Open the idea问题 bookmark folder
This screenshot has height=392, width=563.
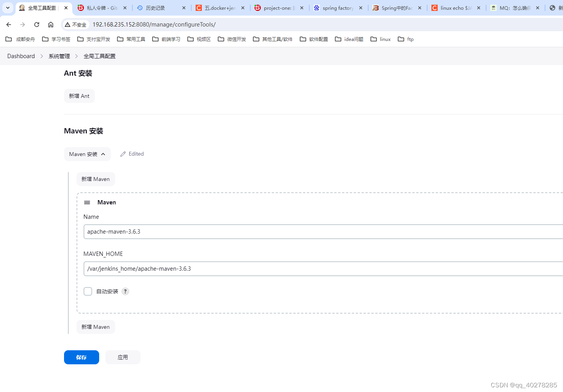pyautogui.click(x=349, y=39)
